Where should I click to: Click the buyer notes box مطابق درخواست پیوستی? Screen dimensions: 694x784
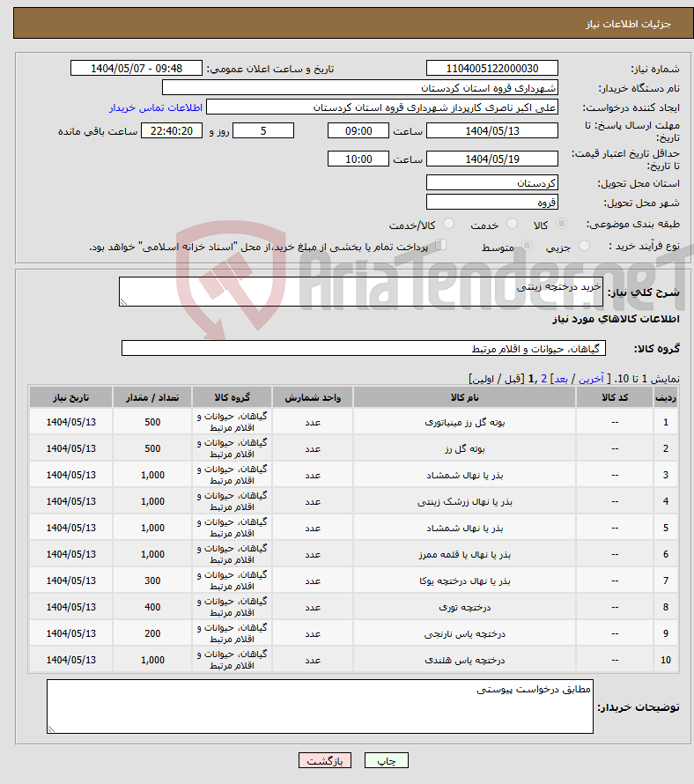click(320, 706)
